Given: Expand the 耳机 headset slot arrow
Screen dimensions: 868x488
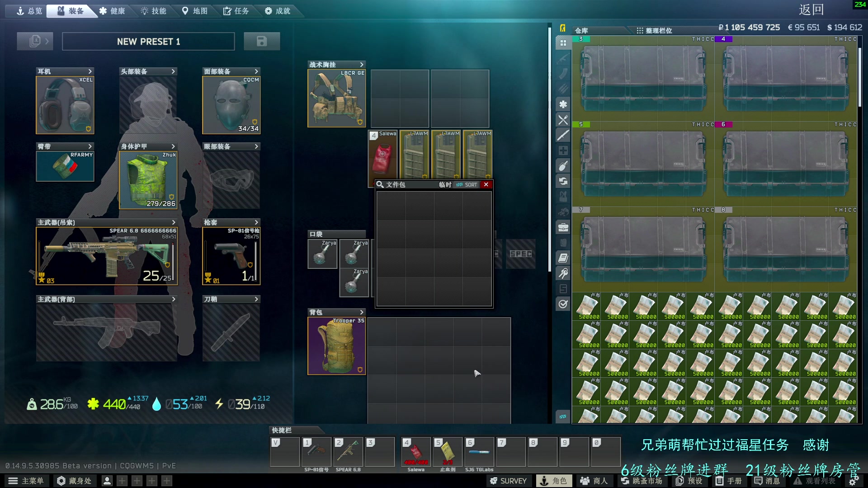Looking at the screenshot, I should pos(90,71).
